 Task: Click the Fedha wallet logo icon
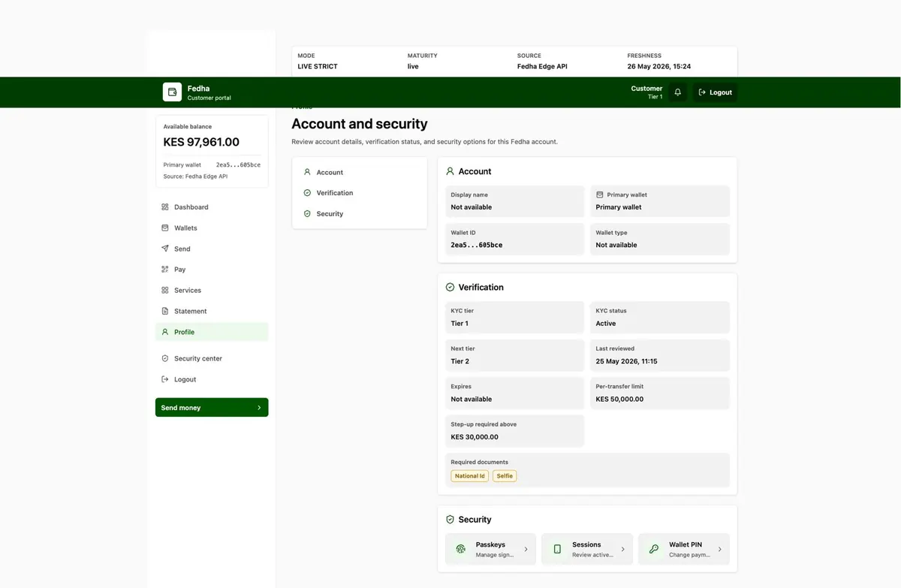(172, 92)
